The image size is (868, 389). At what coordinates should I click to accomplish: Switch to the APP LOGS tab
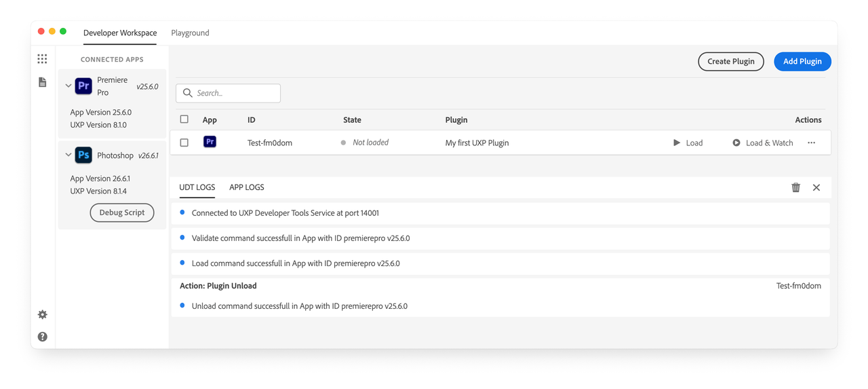coord(247,187)
